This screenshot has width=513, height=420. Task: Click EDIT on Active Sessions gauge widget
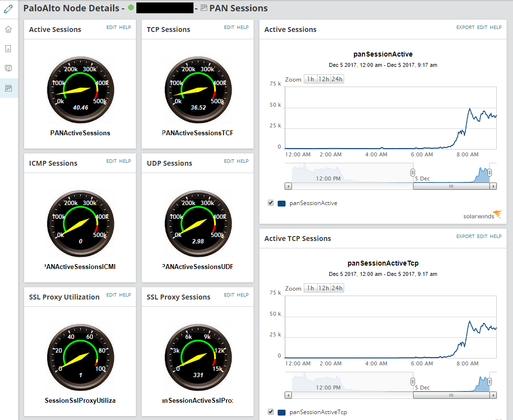(x=111, y=28)
